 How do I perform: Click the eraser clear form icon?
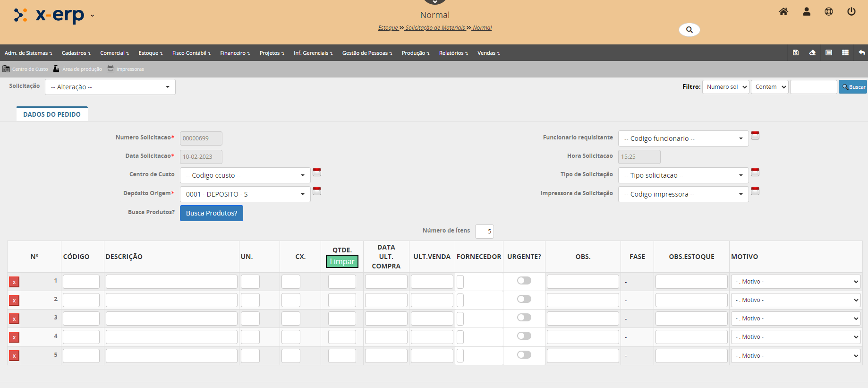coord(812,53)
